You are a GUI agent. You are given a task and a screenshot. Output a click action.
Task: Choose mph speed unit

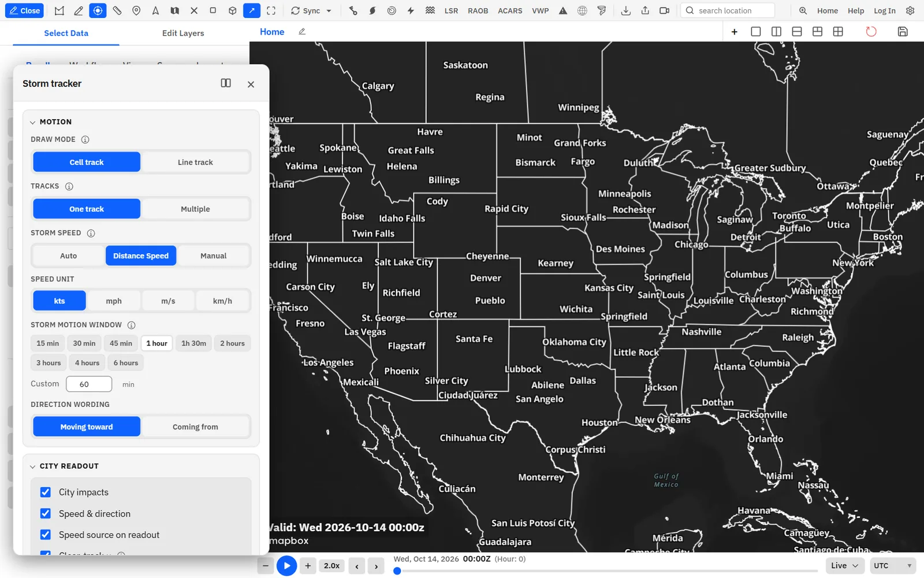point(114,301)
